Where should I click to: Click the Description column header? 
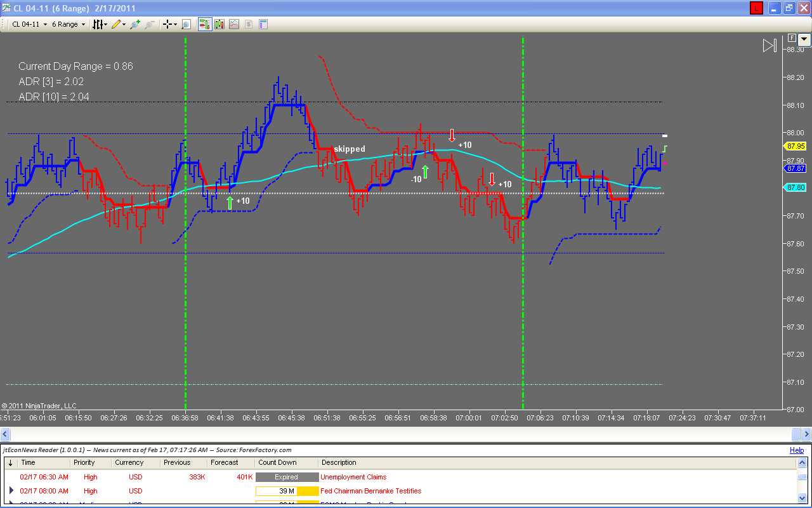[x=558, y=462]
